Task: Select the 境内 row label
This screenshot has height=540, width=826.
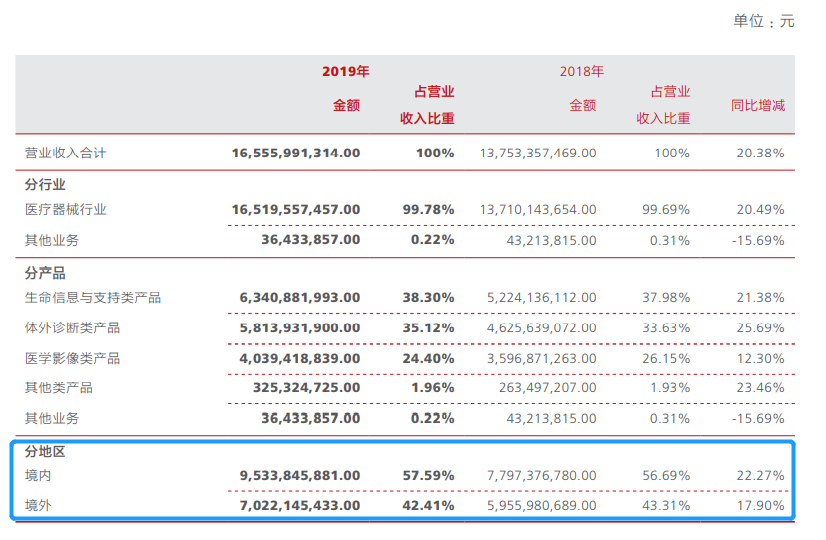Action: (x=38, y=475)
